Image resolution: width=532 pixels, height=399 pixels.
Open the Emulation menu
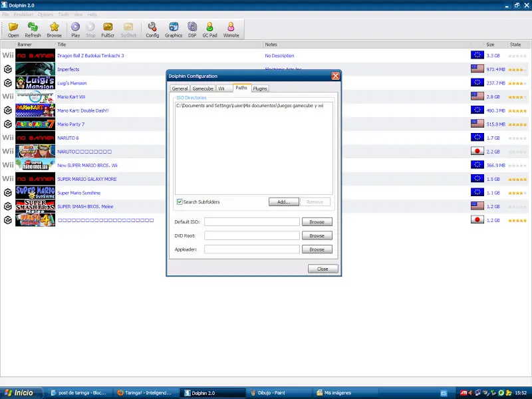coord(23,14)
